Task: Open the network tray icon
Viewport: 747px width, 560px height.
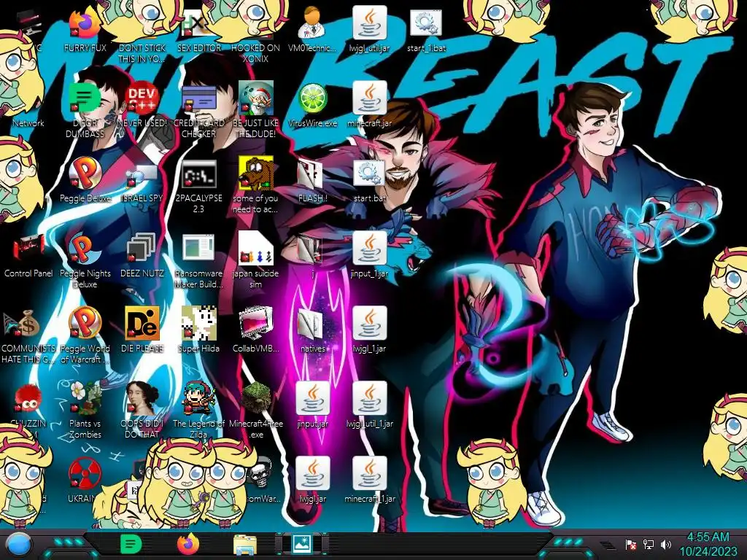Action: 649,544
